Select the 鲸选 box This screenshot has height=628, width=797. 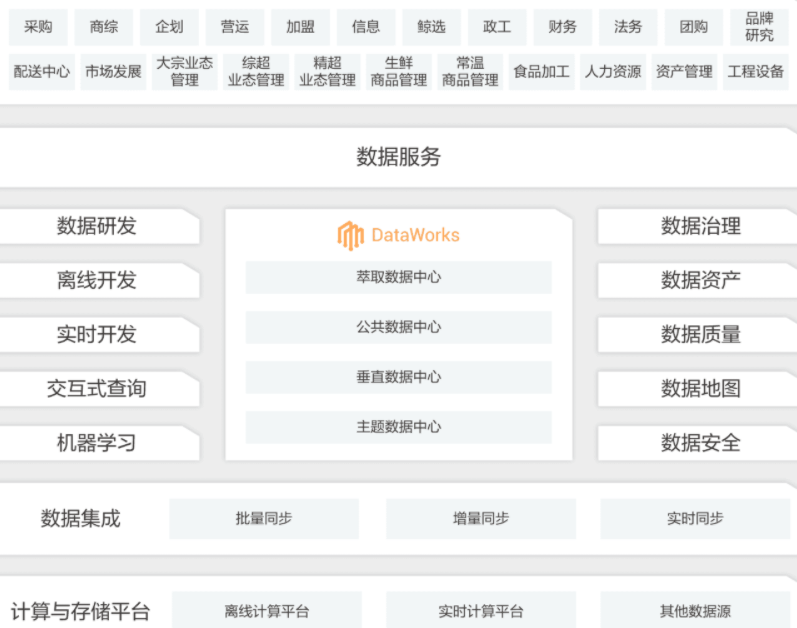[x=432, y=27]
